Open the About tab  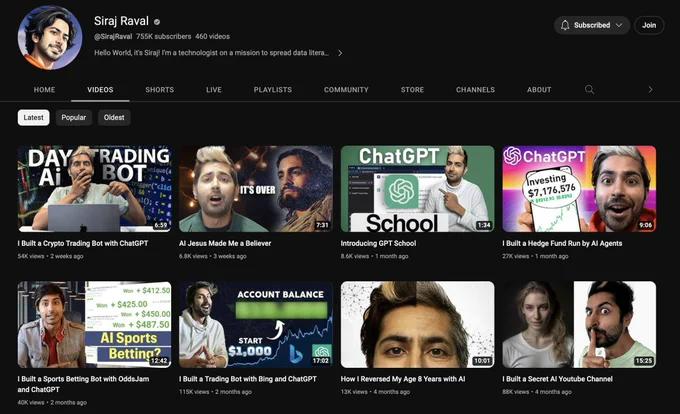pos(539,90)
